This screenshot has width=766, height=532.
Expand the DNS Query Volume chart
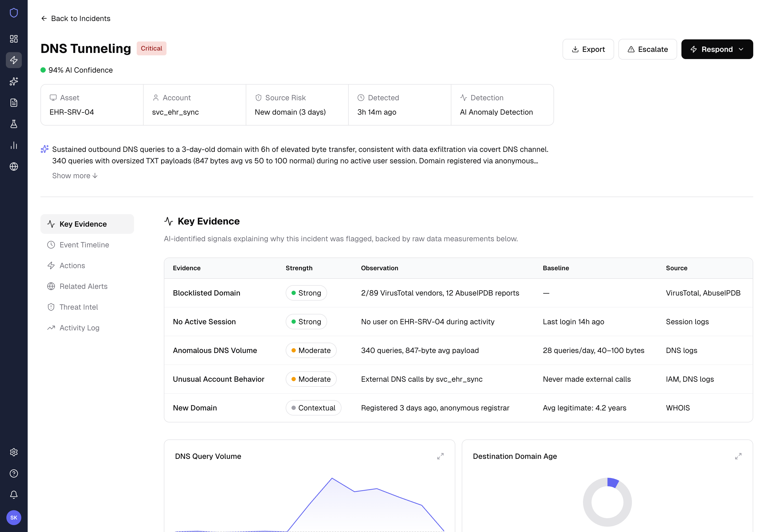tap(440, 456)
